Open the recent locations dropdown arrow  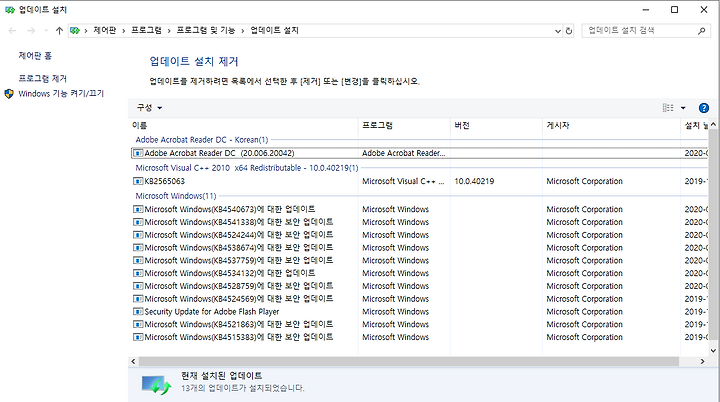point(46,31)
